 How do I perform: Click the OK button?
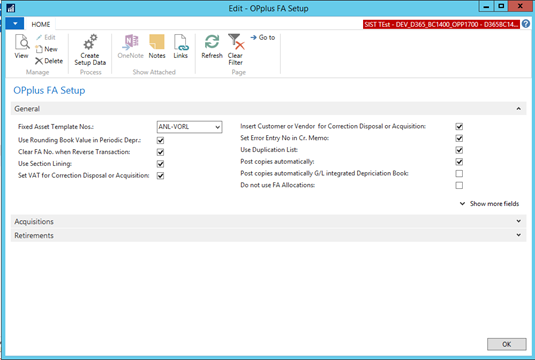coord(507,344)
